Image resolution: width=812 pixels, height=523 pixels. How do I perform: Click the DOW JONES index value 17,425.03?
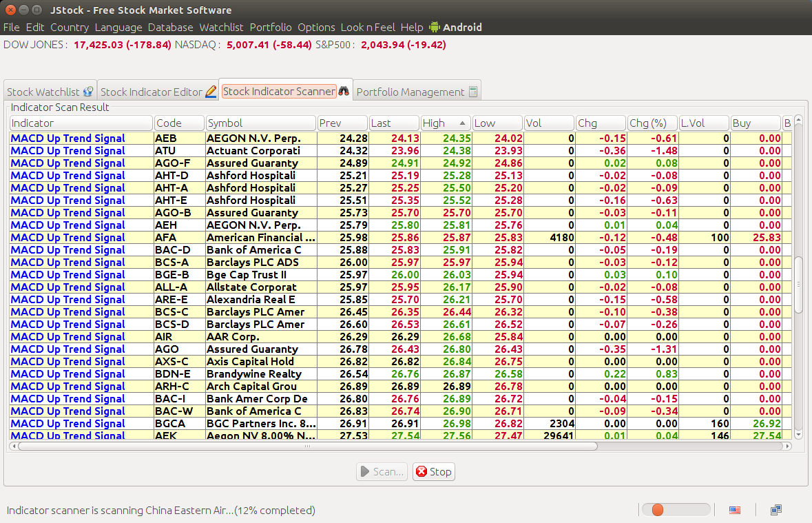click(98, 45)
